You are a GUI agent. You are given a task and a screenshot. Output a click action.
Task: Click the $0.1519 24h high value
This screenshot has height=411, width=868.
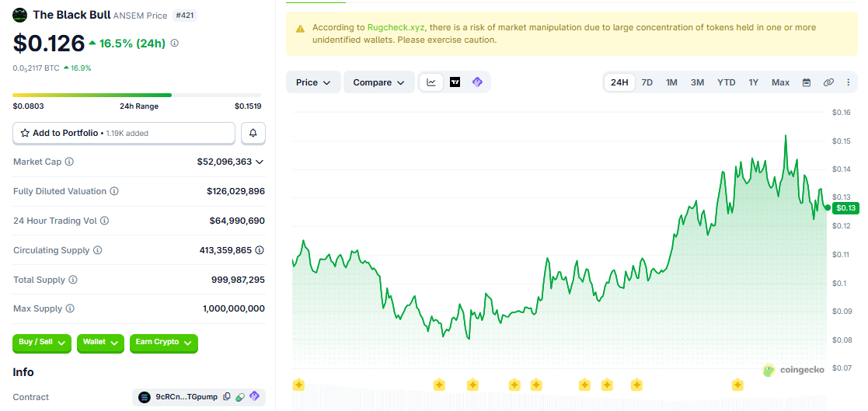click(248, 106)
